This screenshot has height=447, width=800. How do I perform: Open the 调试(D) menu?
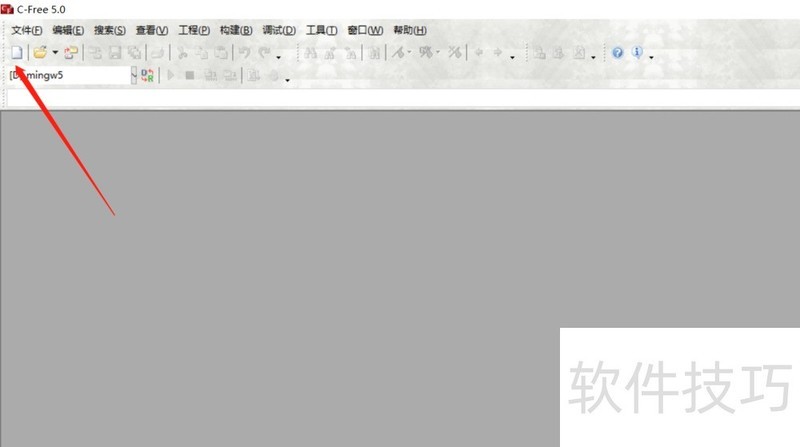(x=279, y=30)
